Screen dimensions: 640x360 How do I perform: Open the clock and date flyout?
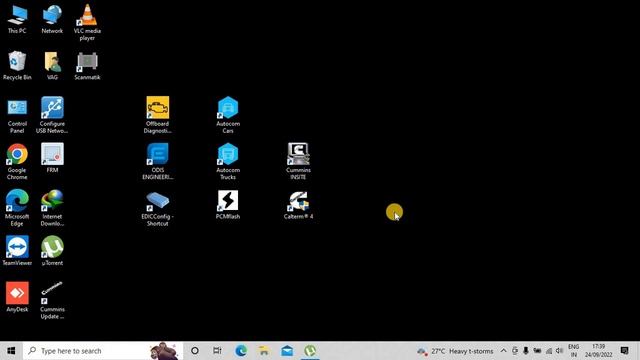point(598,351)
